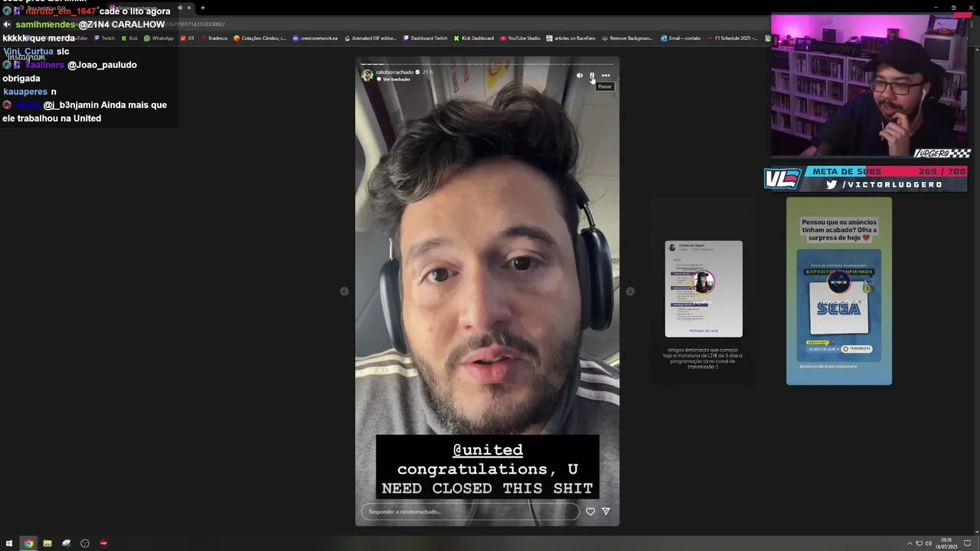Open File Explorer from the taskbar
The height and width of the screenshot is (551, 980).
(47, 543)
